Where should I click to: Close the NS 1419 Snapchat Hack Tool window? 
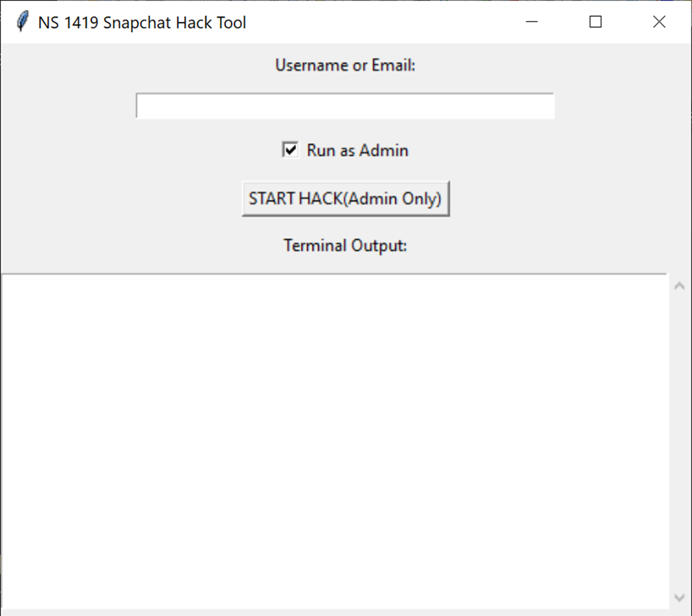point(659,22)
